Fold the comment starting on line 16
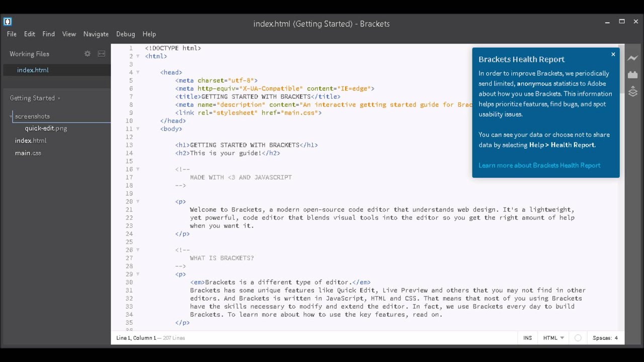The height and width of the screenshot is (362, 644). pos(137,169)
